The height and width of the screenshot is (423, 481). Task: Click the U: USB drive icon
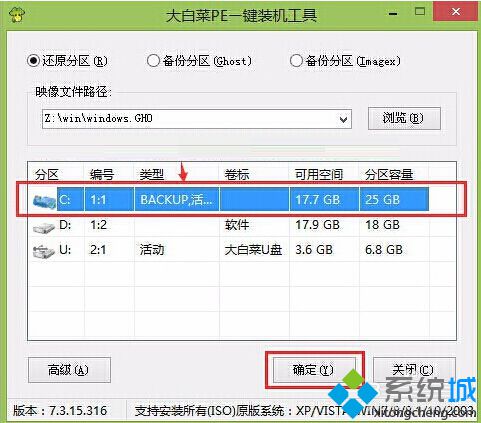43,252
